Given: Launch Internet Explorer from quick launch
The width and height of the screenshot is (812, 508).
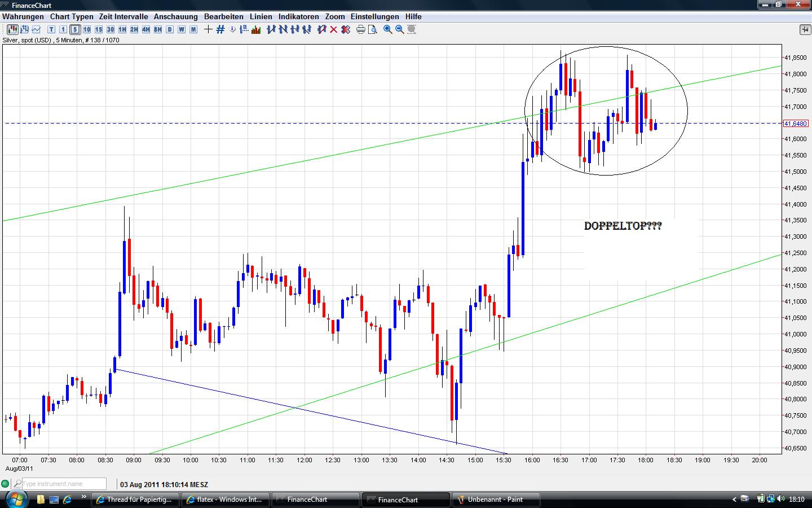Looking at the screenshot, I should tap(68, 500).
